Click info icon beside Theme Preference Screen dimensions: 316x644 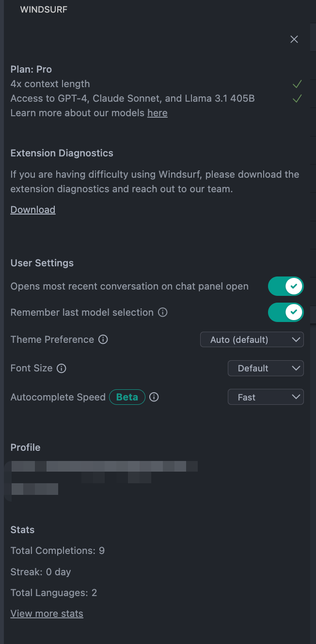tap(103, 339)
